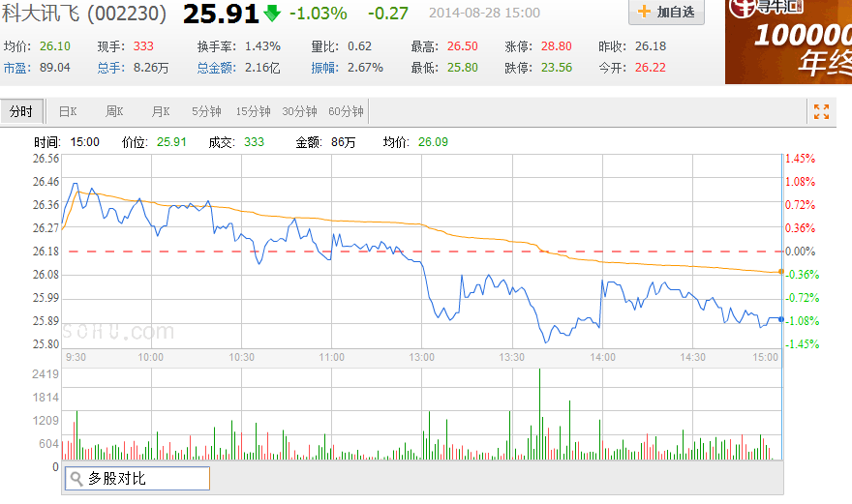Image resolution: width=852 pixels, height=504 pixels.
Task: Open the 月K chart tab
Action: [161, 111]
